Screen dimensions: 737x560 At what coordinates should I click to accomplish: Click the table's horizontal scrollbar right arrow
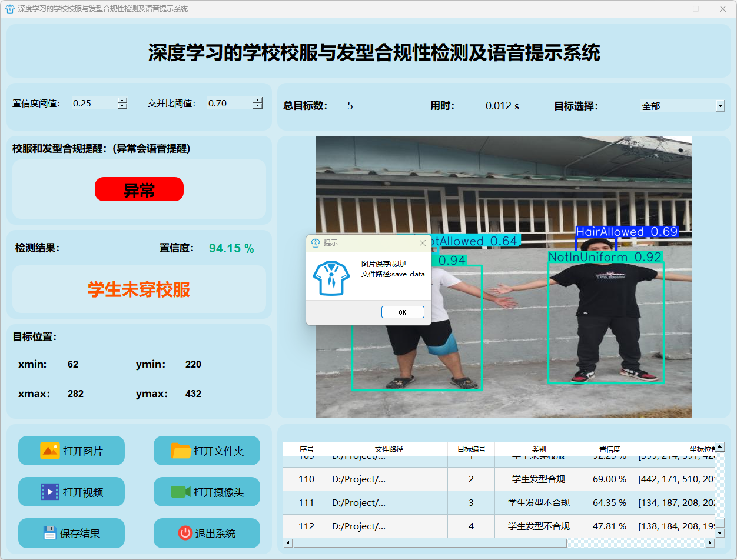click(x=711, y=543)
